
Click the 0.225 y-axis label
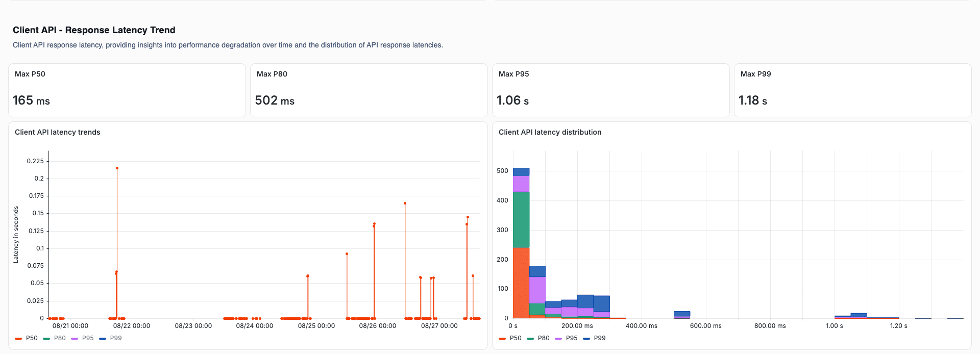point(35,161)
